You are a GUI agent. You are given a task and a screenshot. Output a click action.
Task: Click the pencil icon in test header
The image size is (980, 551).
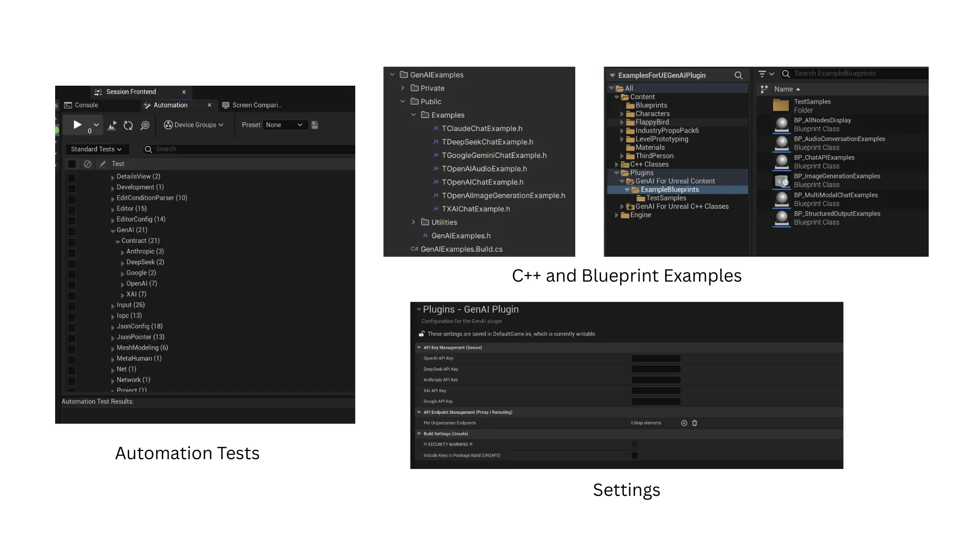(x=103, y=164)
